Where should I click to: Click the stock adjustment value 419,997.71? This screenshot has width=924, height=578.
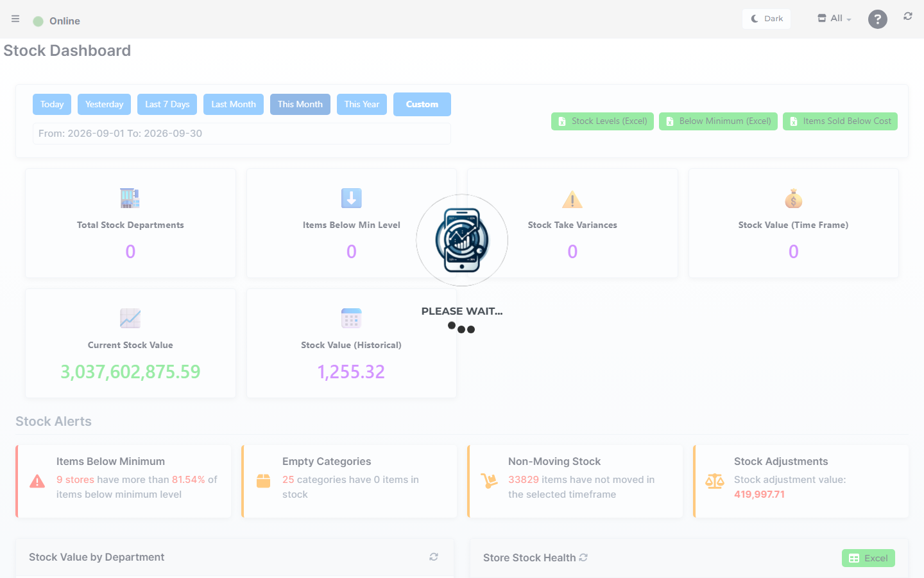coord(760,495)
